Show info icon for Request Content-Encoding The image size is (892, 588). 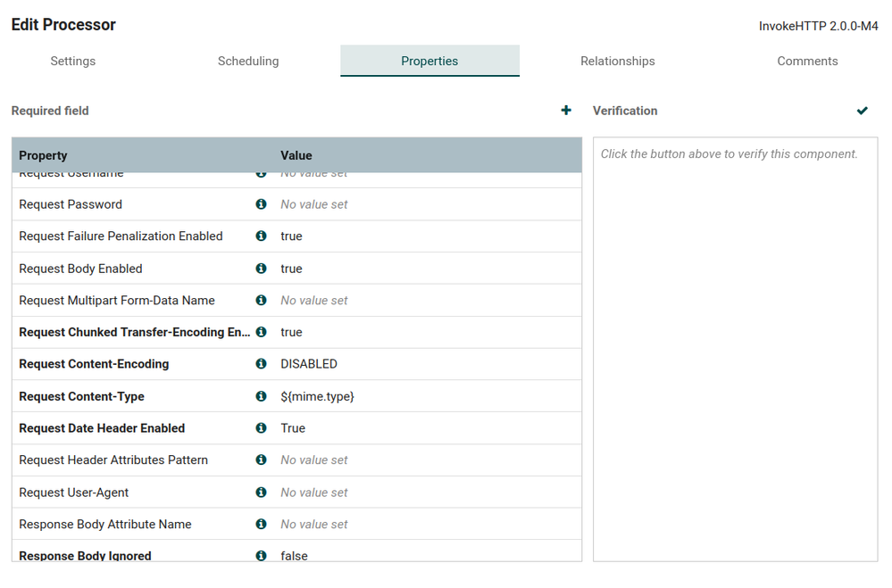coord(261,364)
